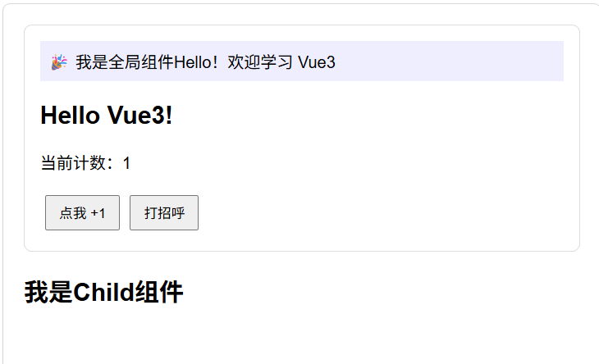Click "Hello" in the bold heading
599x364 pixels.
71,115
